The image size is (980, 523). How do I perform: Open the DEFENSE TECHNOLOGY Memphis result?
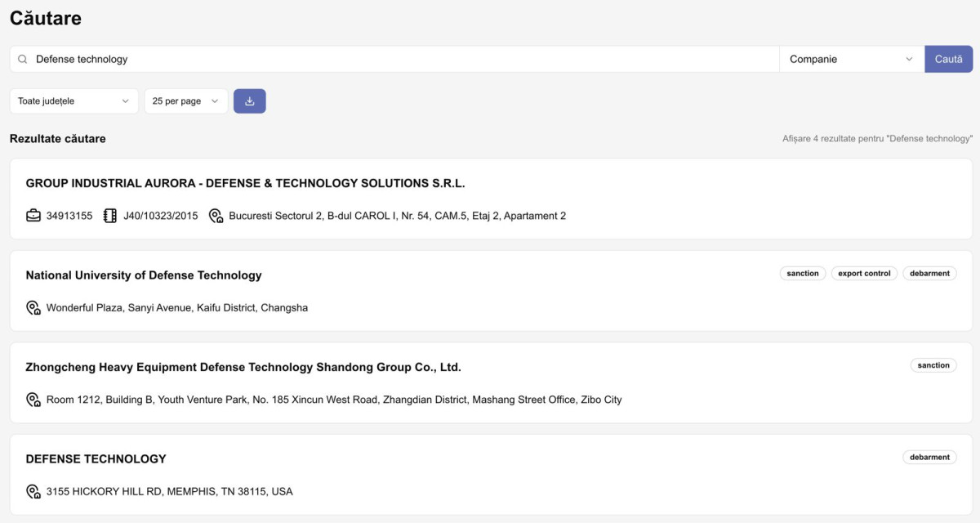coord(96,459)
